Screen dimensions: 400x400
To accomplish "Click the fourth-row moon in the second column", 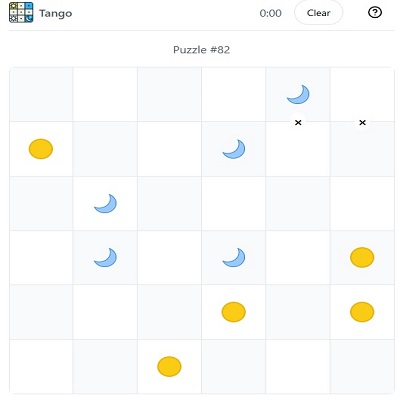I will pyautogui.click(x=105, y=258).
